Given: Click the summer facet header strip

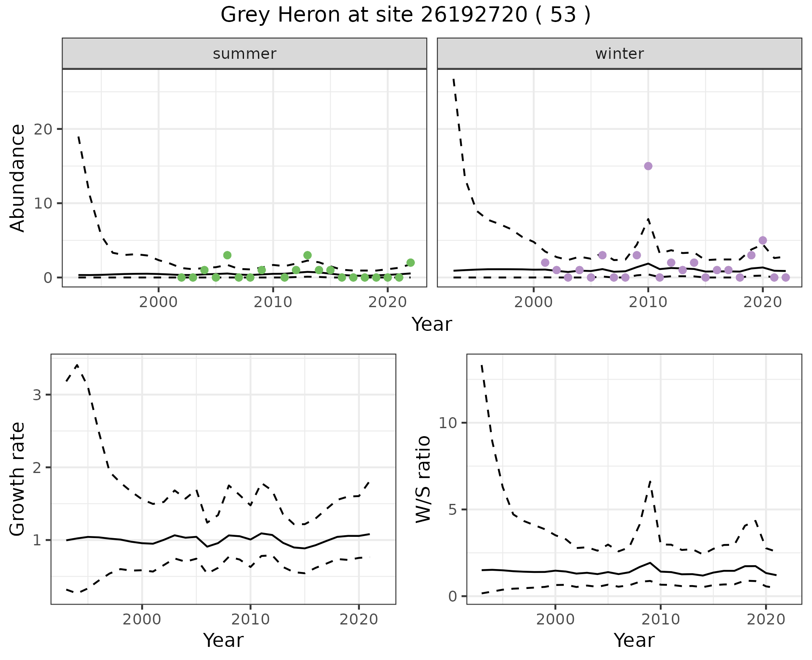Looking at the screenshot, I should click(x=244, y=54).
